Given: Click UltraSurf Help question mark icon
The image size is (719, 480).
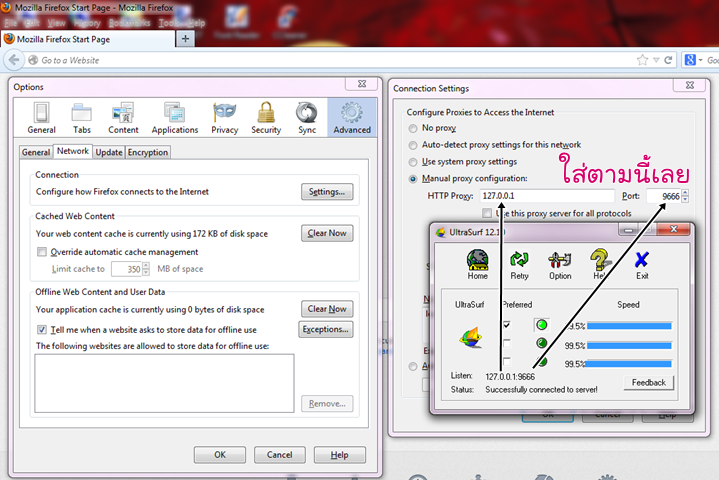Looking at the screenshot, I should coord(600,264).
